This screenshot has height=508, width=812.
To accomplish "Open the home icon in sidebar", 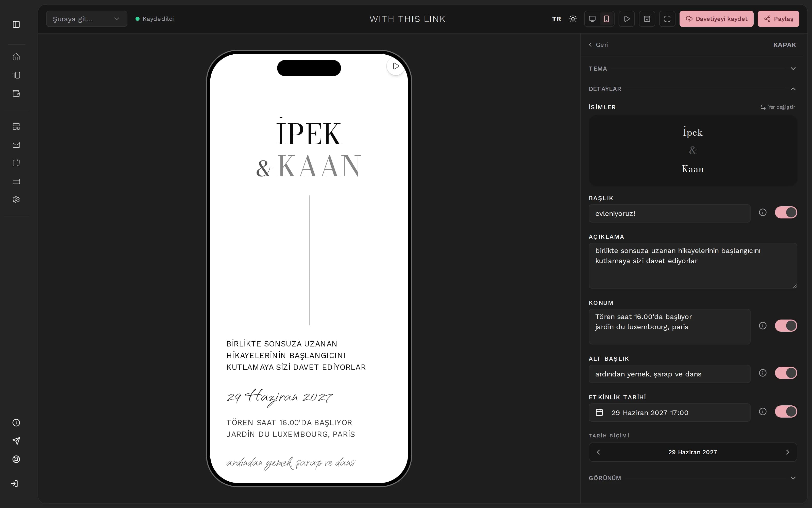I will tap(16, 57).
